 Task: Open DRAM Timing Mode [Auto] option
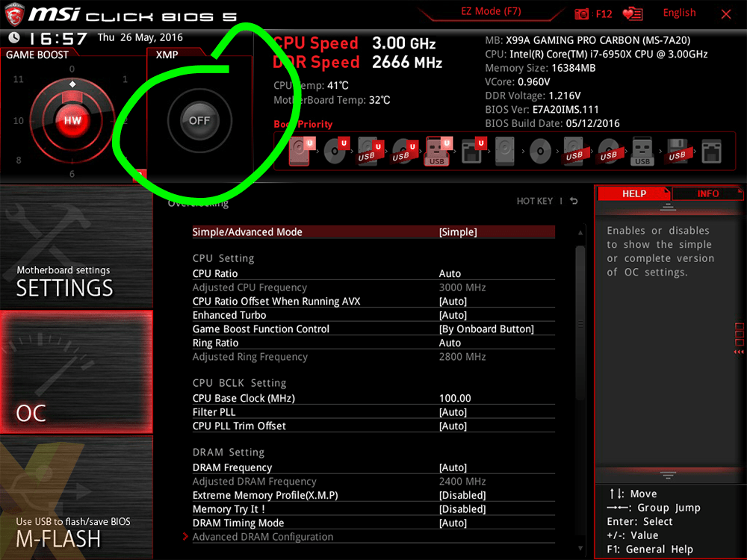(373, 523)
